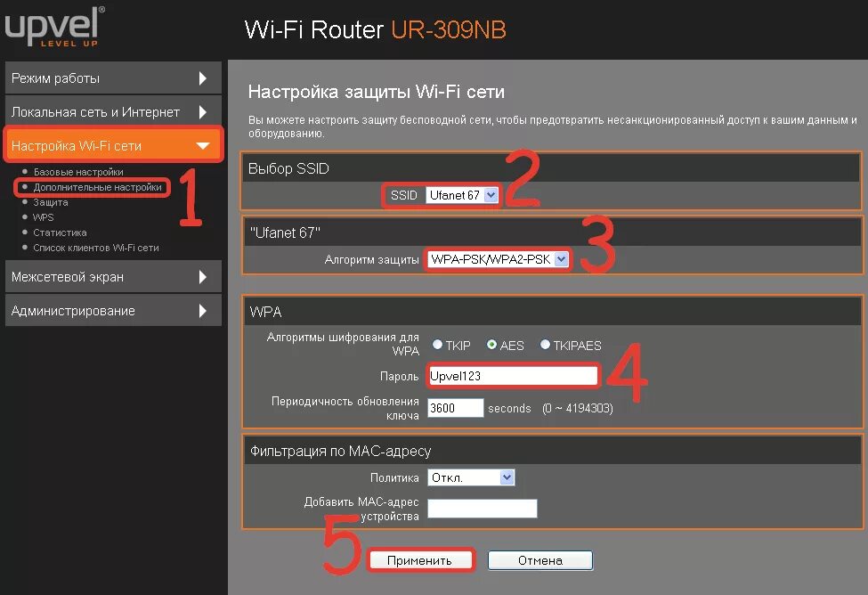Click the key update interval field 3600

[456, 408]
